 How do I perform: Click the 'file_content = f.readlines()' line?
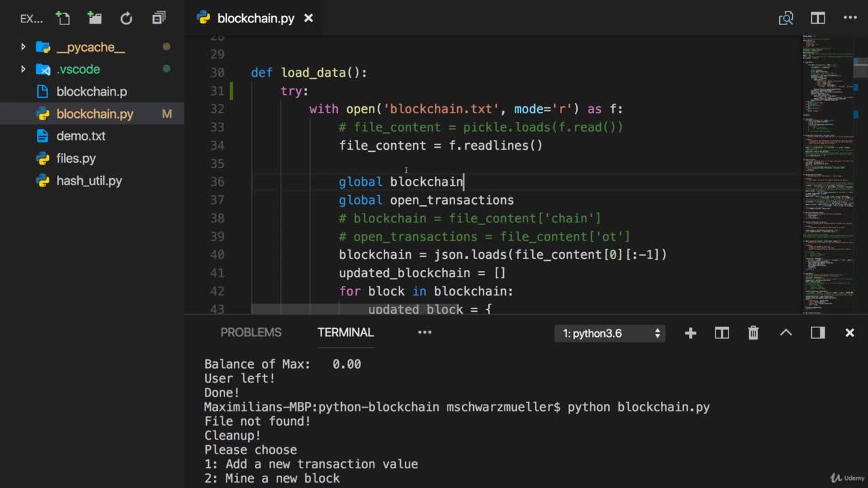click(441, 145)
